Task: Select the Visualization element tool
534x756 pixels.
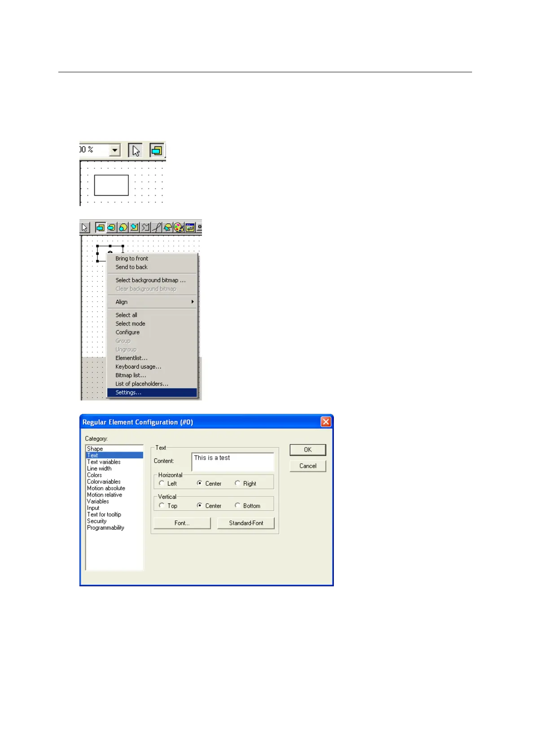Action: coord(190,228)
